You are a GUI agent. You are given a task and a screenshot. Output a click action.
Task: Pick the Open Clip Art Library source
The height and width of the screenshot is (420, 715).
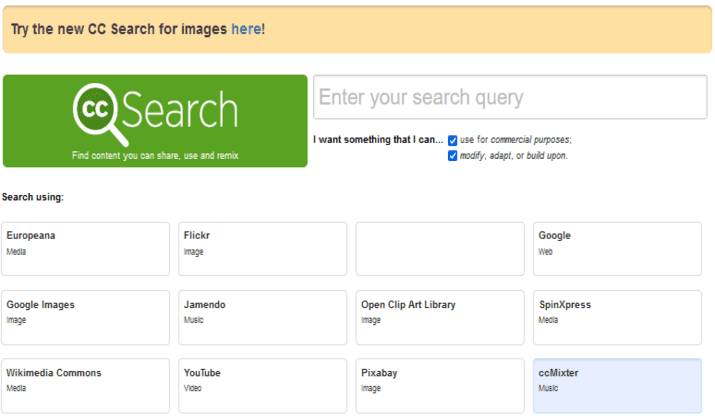[x=440, y=317]
